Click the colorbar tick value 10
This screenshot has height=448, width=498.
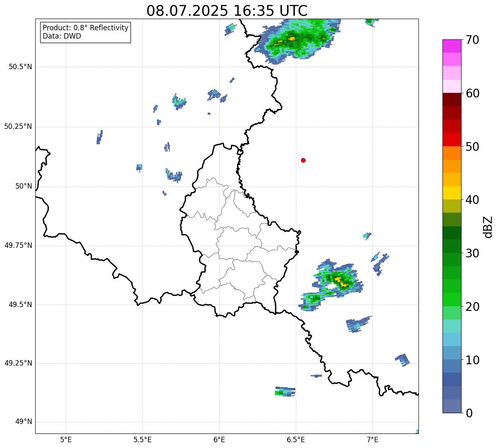473,360
